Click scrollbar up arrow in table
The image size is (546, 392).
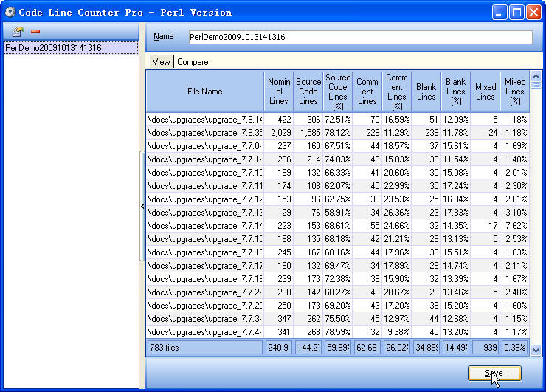(x=536, y=75)
